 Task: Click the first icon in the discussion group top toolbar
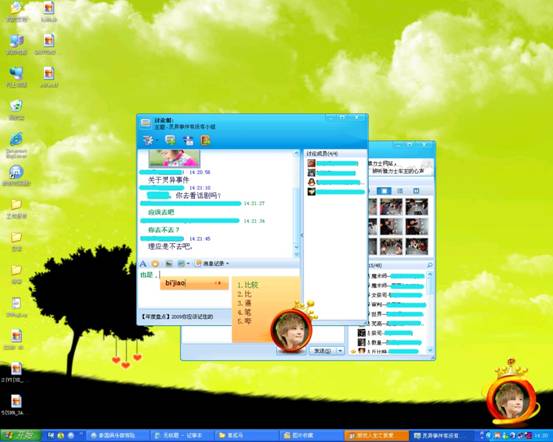pos(148,140)
